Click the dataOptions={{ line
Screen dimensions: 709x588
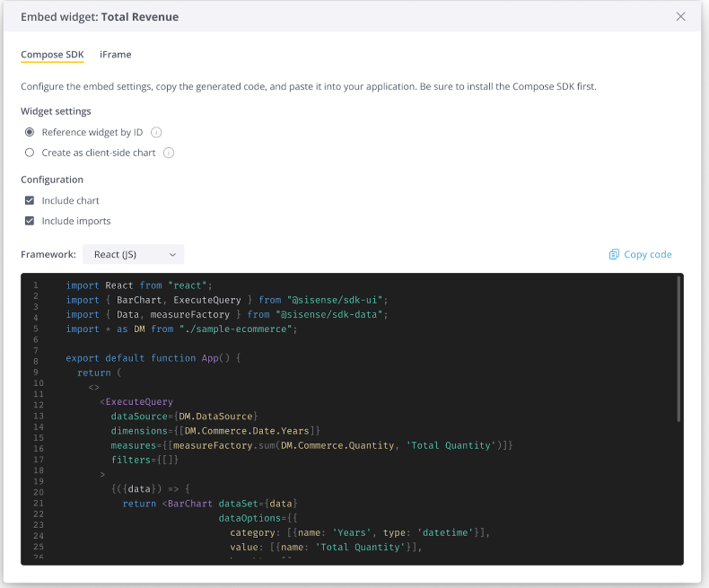coord(258,518)
